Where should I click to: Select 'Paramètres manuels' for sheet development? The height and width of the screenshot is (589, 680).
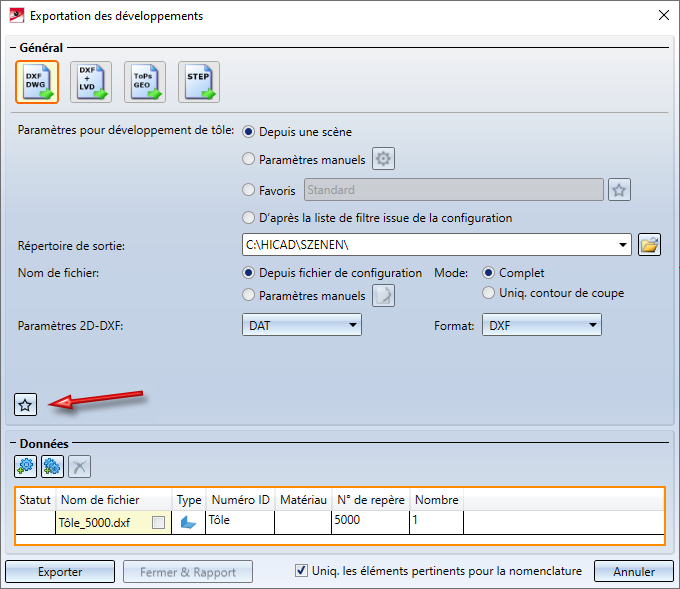(248, 159)
